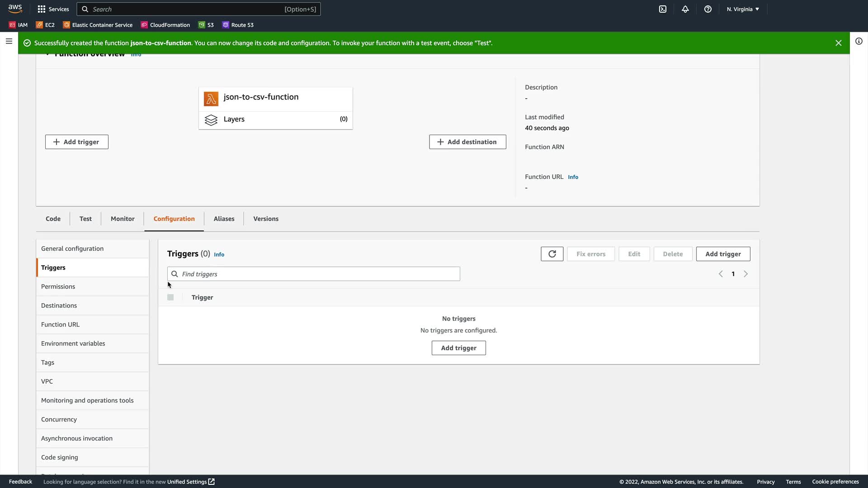Expand the N. Virginia region dropdown
Image resolution: width=868 pixels, height=488 pixels.
click(x=743, y=9)
